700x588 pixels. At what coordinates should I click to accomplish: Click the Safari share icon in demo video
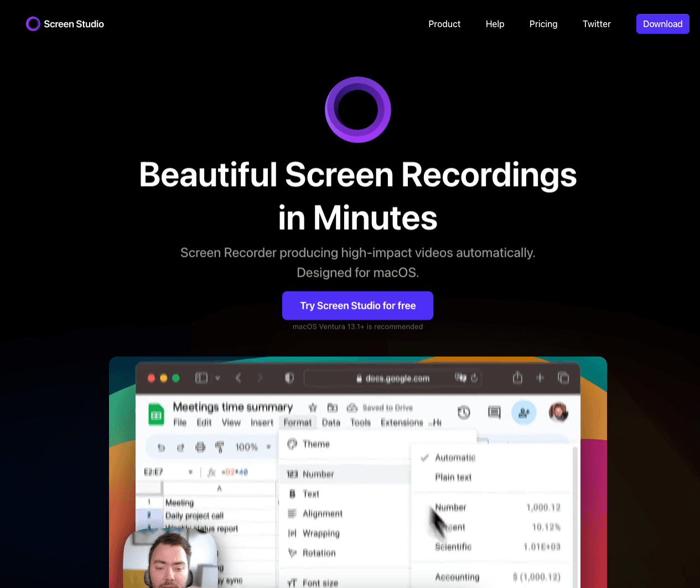point(517,378)
